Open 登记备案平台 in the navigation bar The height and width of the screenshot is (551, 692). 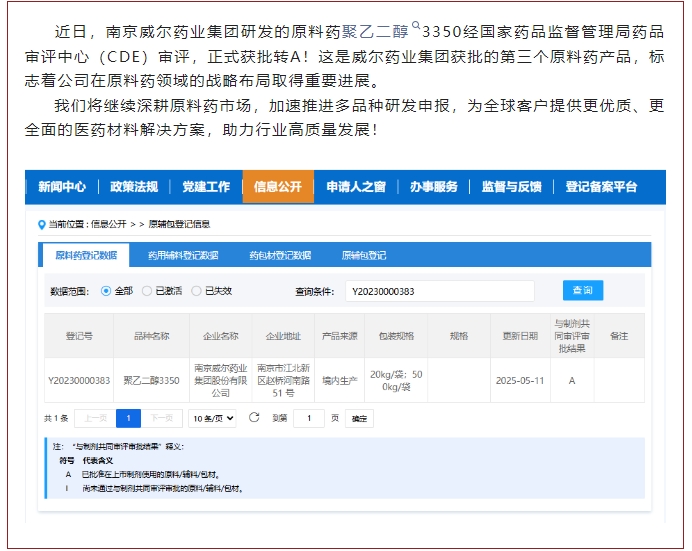[601, 187]
